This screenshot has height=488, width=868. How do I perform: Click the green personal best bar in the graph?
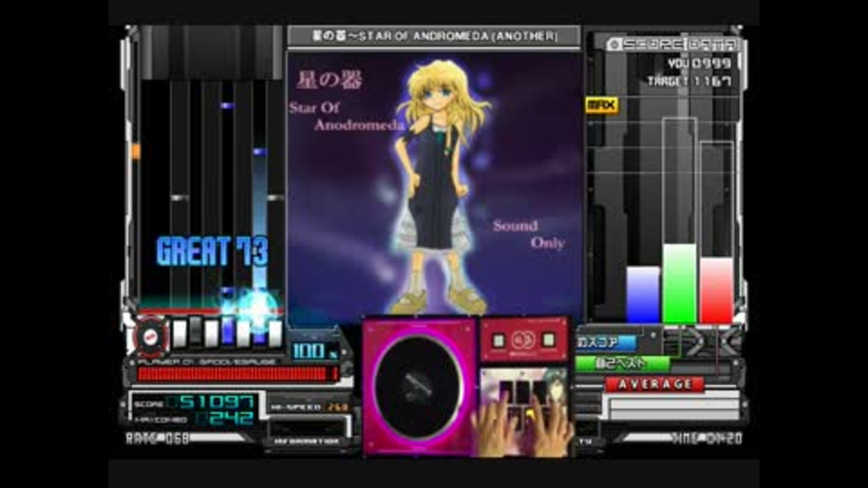click(x=679, y=283)
